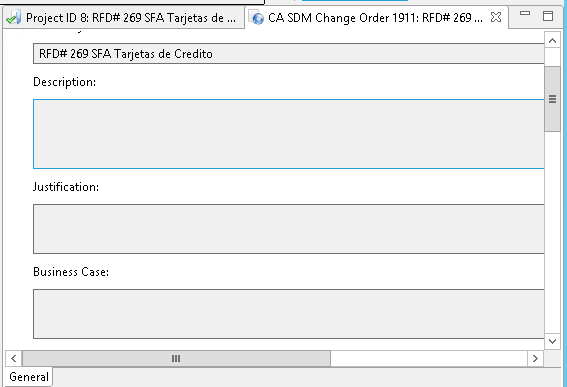
Task: Click inside the Justification text box
Action: pos(289,229)
